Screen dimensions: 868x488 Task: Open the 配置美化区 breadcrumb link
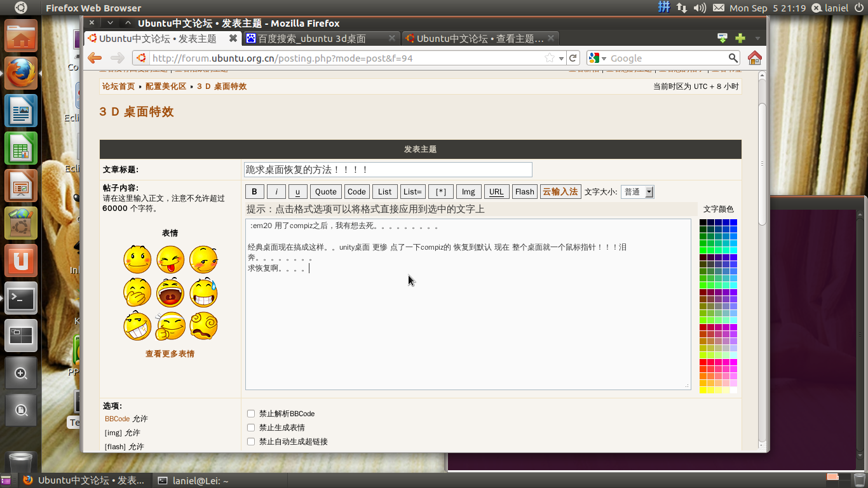tap(165, 86)
